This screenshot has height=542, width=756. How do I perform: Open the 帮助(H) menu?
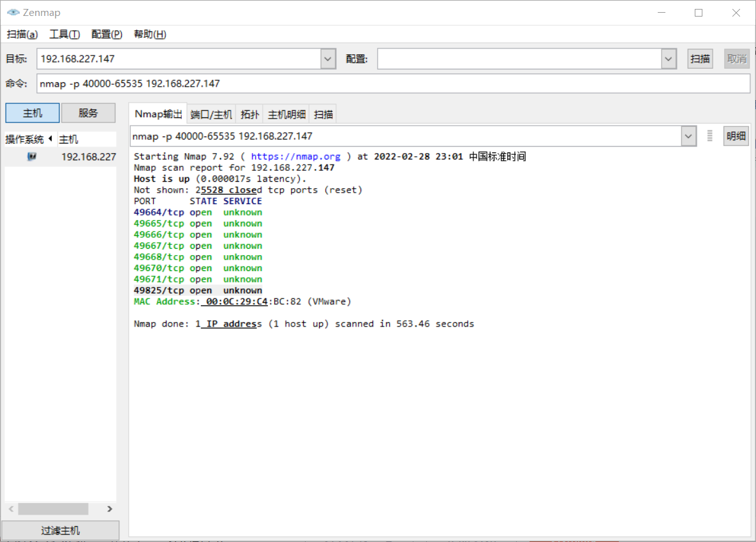point(149,34)
